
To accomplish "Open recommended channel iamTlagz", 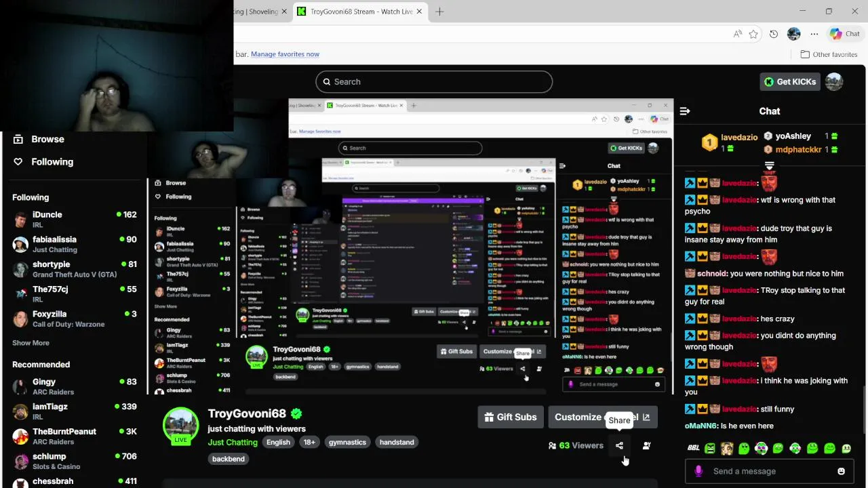I will coord(75,411).
